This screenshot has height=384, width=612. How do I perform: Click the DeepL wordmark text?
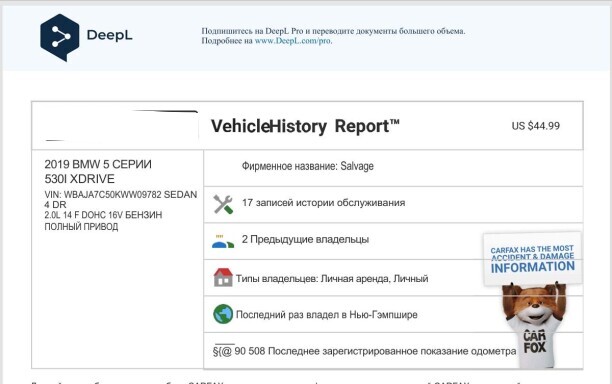click(109, 35)
